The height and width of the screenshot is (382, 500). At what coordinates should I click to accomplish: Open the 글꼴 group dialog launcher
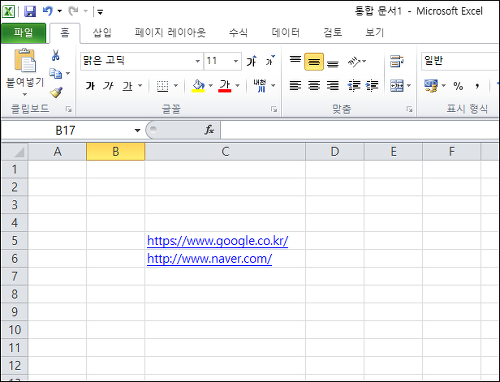tap(274, 109)
